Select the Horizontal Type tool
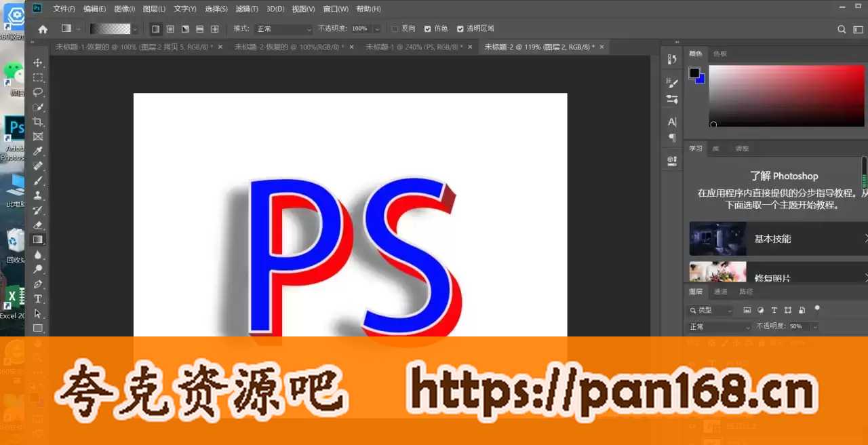 tap(38, 298)
